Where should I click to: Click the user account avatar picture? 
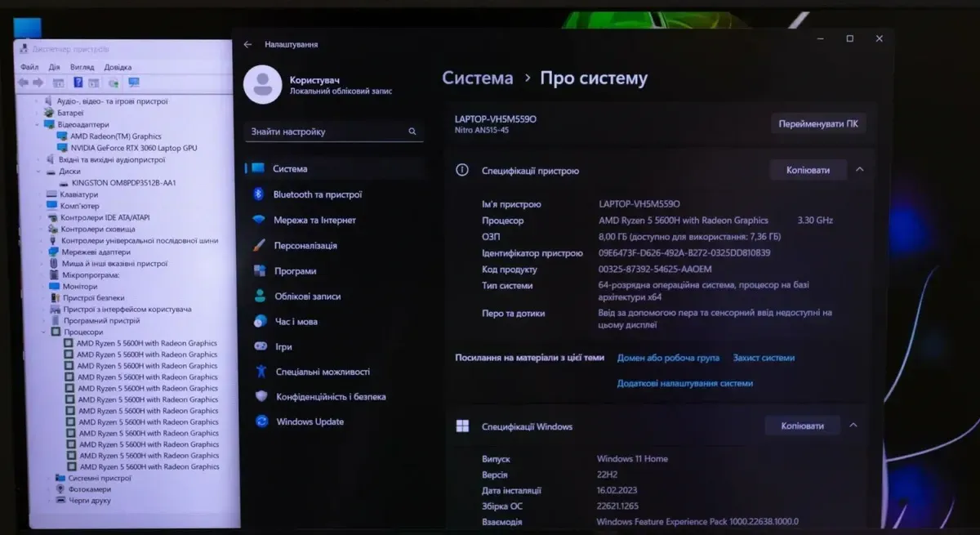[262, 85]
